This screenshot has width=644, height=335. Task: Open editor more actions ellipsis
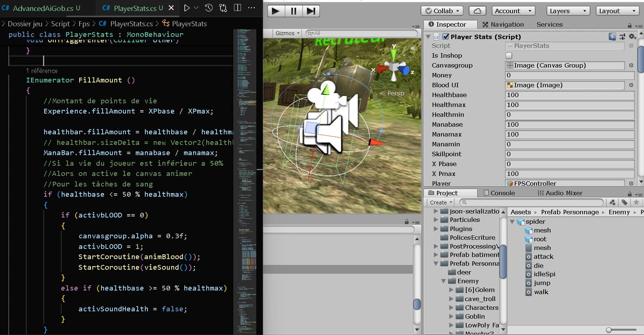tap(252, 8)
